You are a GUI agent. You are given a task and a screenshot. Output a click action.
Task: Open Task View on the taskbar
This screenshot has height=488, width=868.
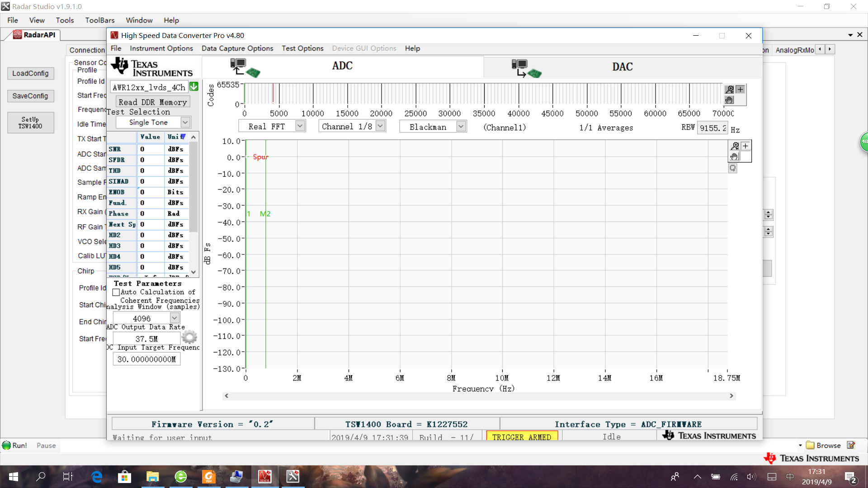[68, 477]
